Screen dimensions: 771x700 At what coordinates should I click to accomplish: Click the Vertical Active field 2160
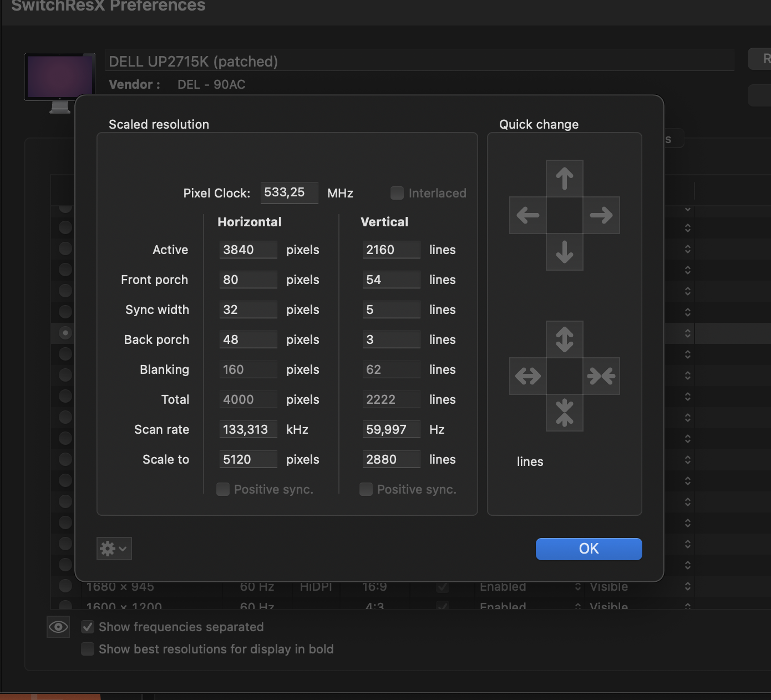(392, 250)
